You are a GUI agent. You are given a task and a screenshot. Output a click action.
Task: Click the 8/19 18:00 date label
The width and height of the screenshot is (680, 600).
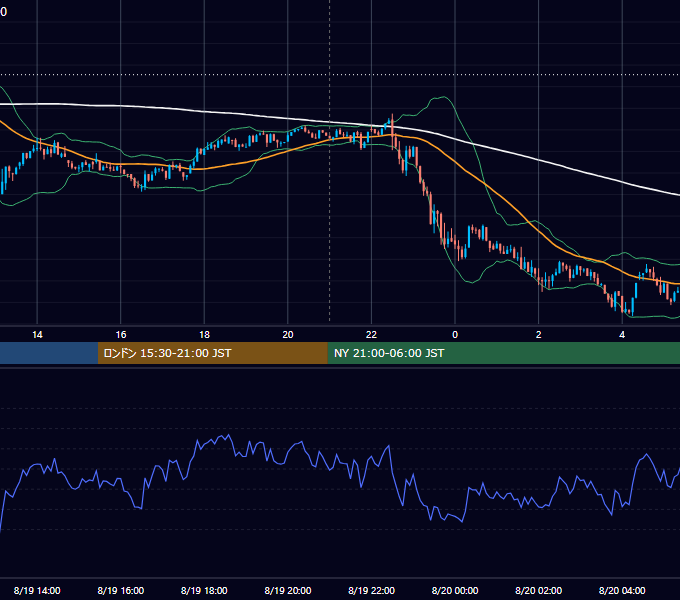[x=204, y=590]
